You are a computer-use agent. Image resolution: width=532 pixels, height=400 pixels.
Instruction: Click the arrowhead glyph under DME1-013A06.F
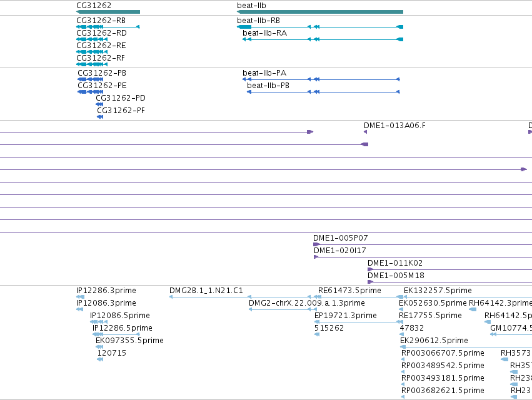(x=366, y=132)
